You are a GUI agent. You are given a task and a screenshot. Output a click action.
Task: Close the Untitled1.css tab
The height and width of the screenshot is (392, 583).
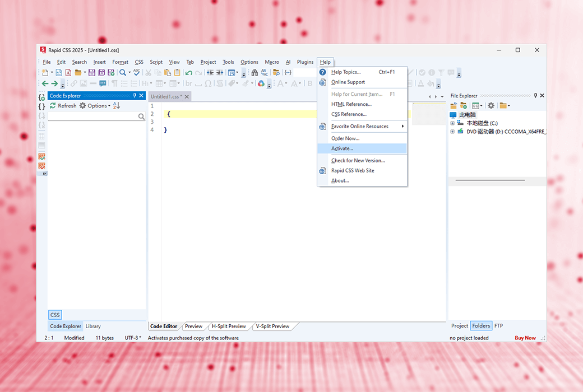point(187,97)
